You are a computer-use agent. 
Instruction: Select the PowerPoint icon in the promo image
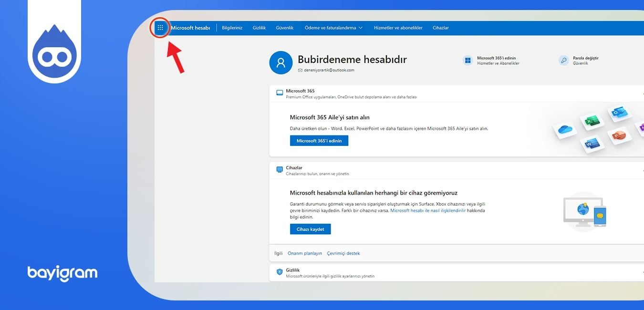619,135
